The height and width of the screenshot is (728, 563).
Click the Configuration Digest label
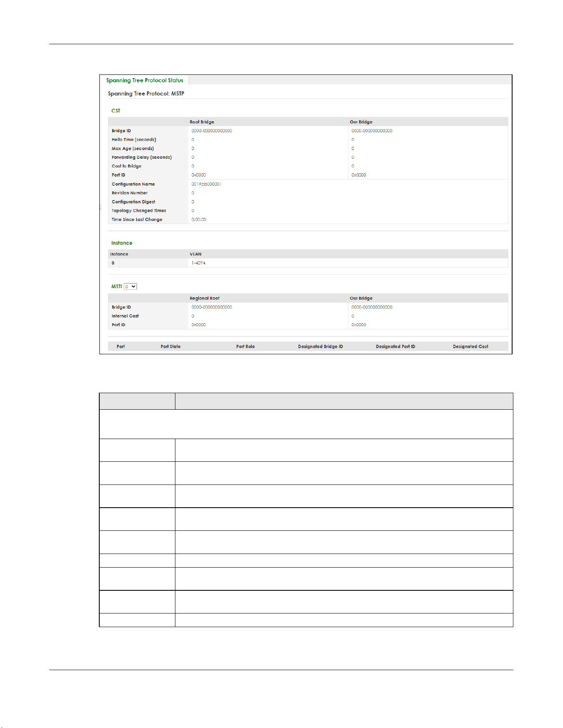[133, 202]
